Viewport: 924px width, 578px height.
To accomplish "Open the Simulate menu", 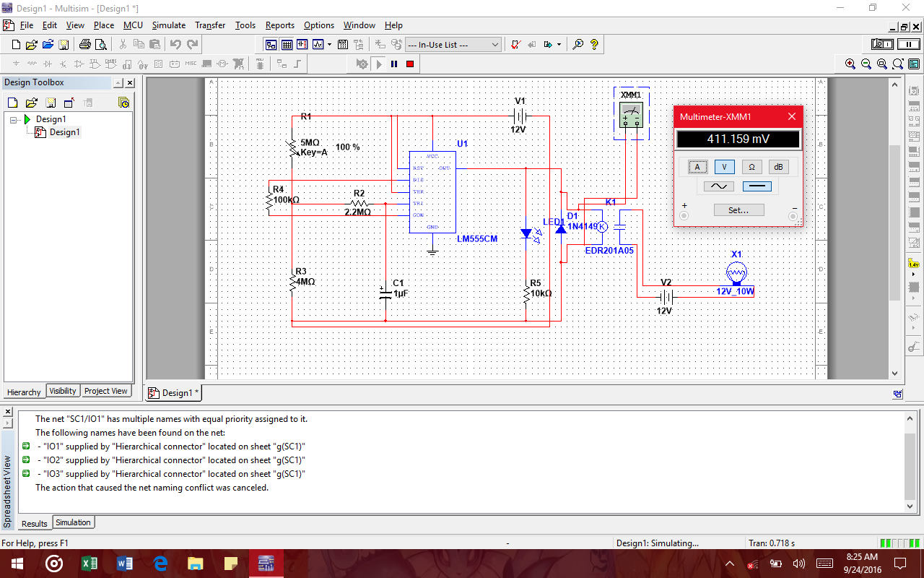I will [169, 25].
